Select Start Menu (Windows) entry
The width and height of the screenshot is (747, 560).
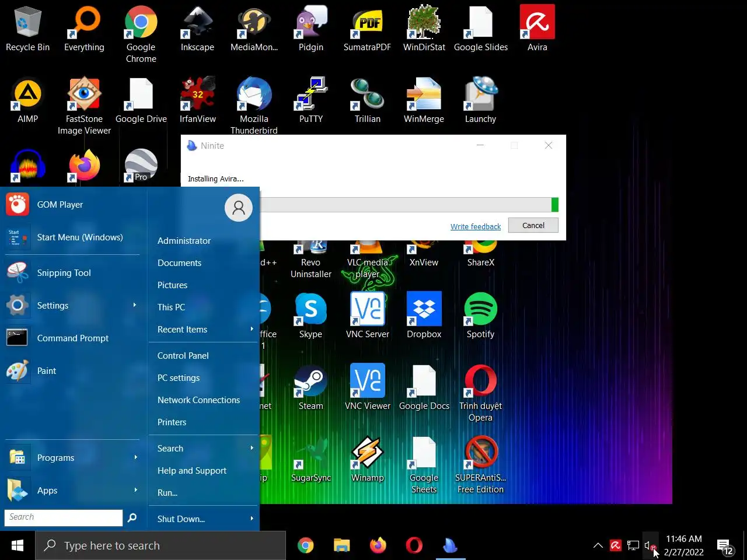[72, 237]
